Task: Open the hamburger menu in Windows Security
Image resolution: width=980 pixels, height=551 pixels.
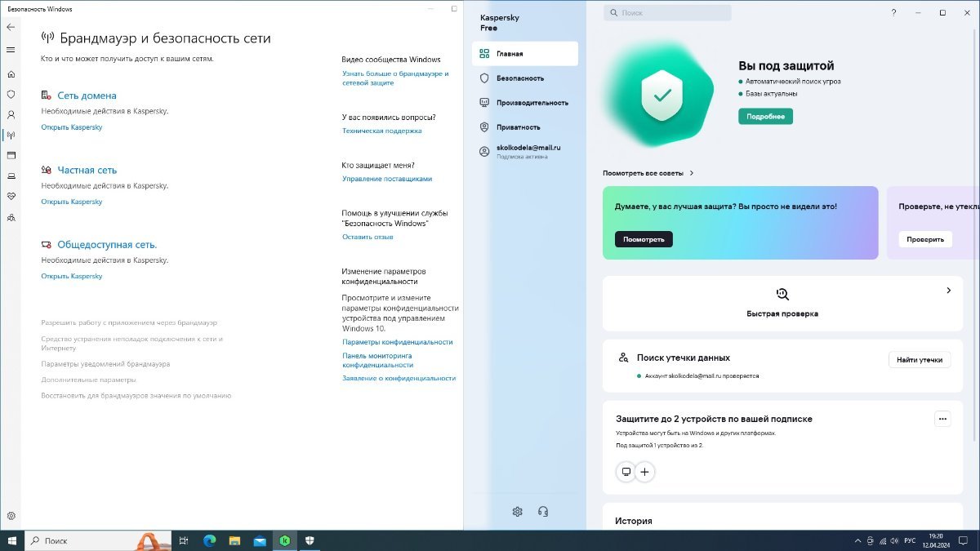Action: (x=11, y=50)
